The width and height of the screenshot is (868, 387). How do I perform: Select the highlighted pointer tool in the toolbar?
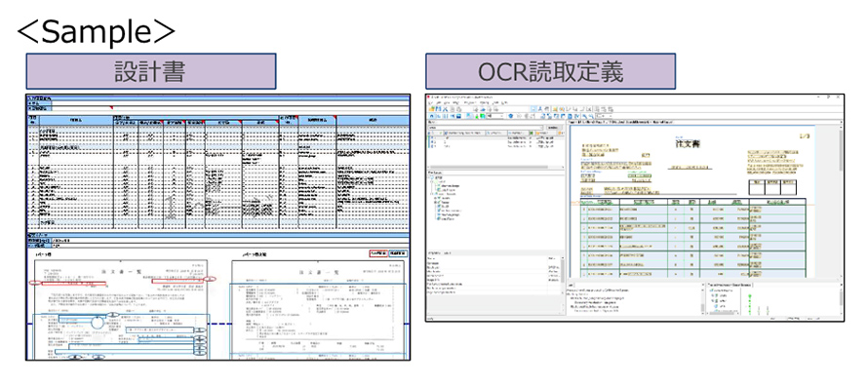[533, 109]
